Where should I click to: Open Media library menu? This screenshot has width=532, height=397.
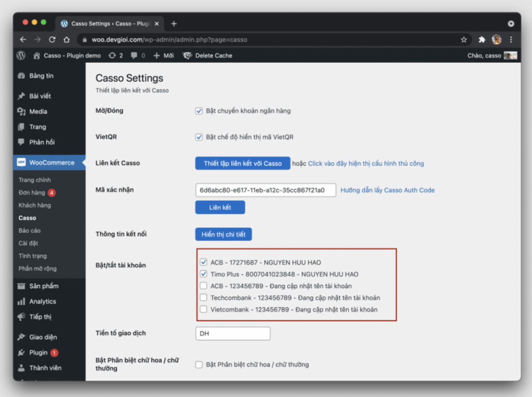tap(38, 112)
